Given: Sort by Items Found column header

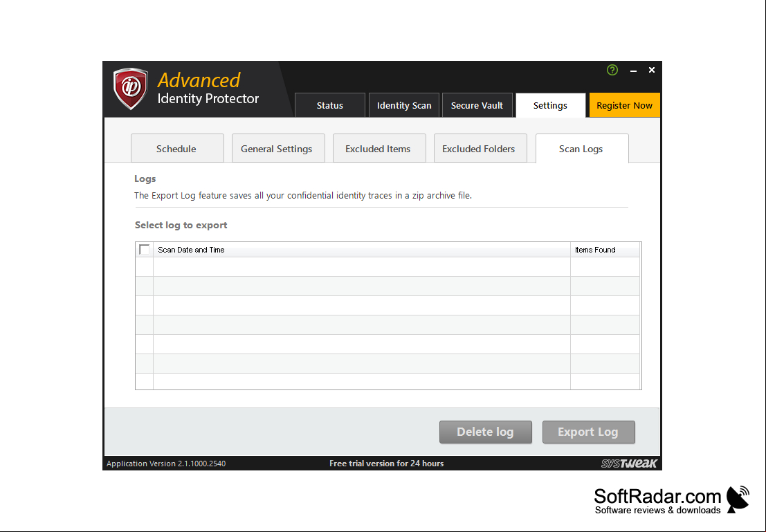Looking at the screenshot, I should tap(605, 250).
